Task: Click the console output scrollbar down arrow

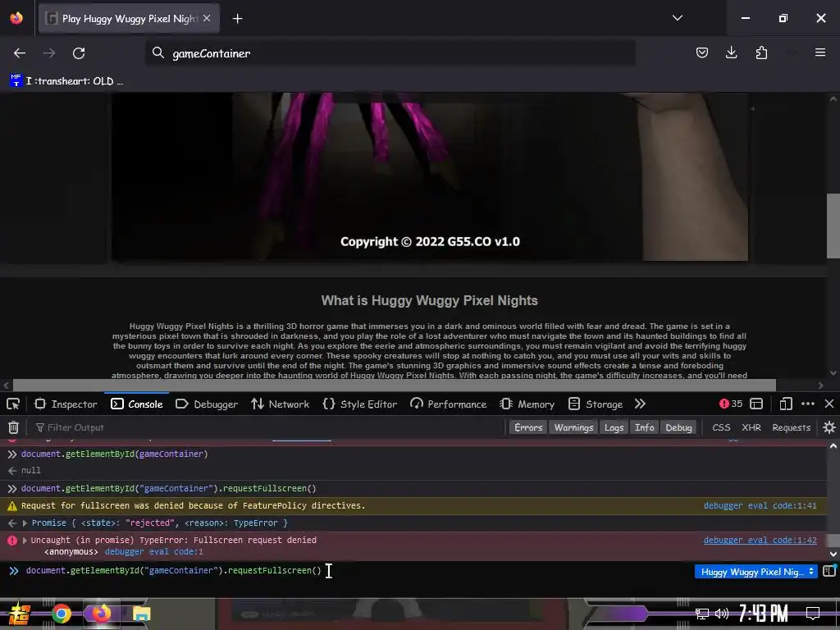Action: (833, 554)
